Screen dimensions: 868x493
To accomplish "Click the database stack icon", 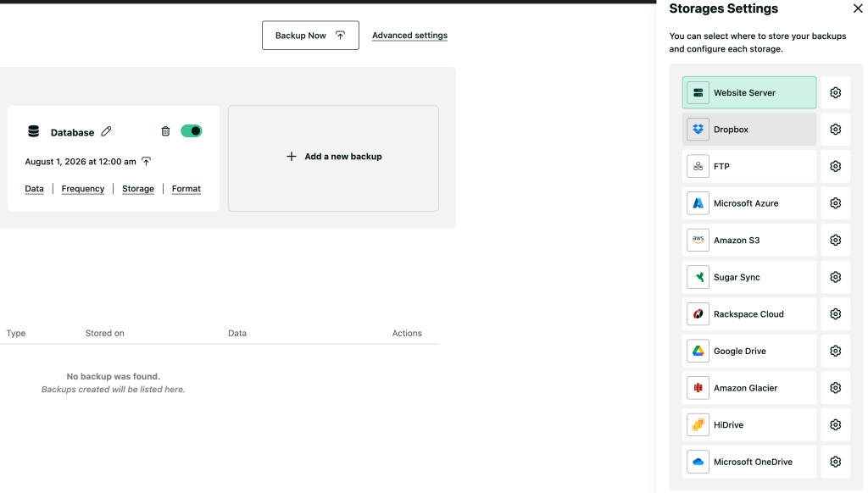I will 34,131.
